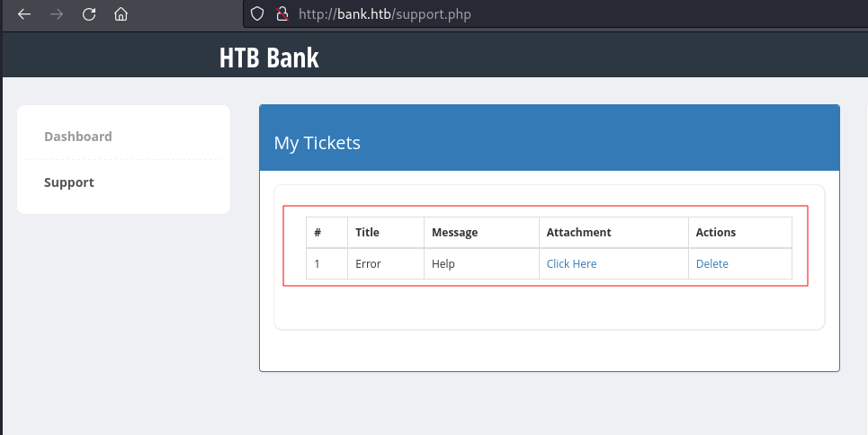Go to browser home icon
The image size is (868, 435).
[121, 14]
